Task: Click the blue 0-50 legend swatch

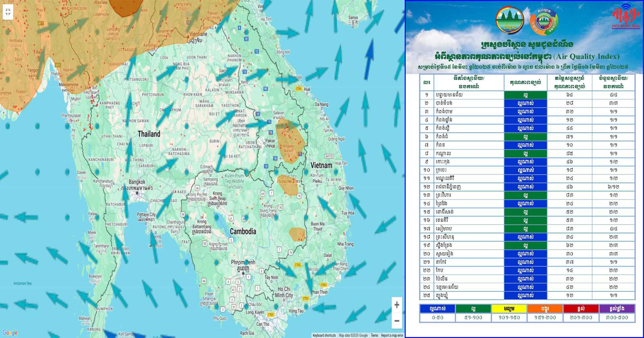Action: pos(437,309)
